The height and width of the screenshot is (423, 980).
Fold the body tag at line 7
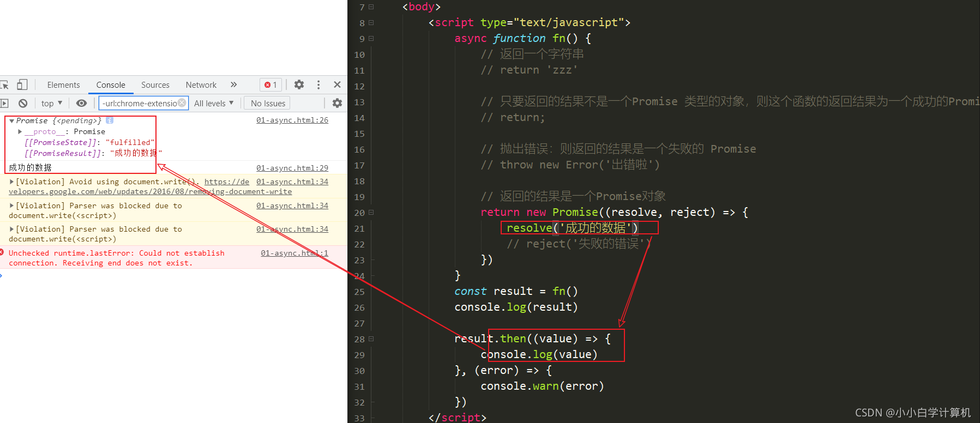pos(371,7)
